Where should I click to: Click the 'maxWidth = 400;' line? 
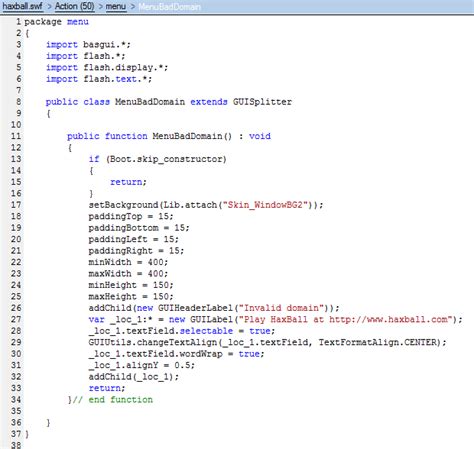click(x=128, y=274)
